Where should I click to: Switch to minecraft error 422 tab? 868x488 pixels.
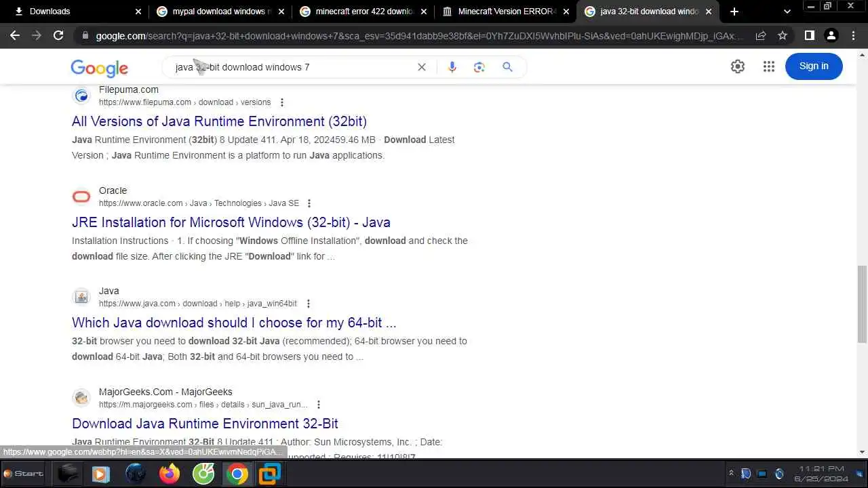[x=362, y=12]
